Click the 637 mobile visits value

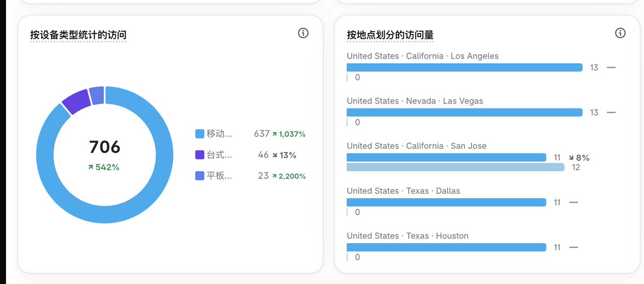click(262, 134)
